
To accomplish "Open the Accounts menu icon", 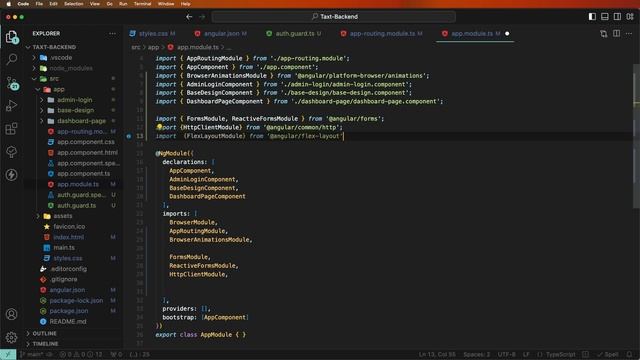I will 11,314.
